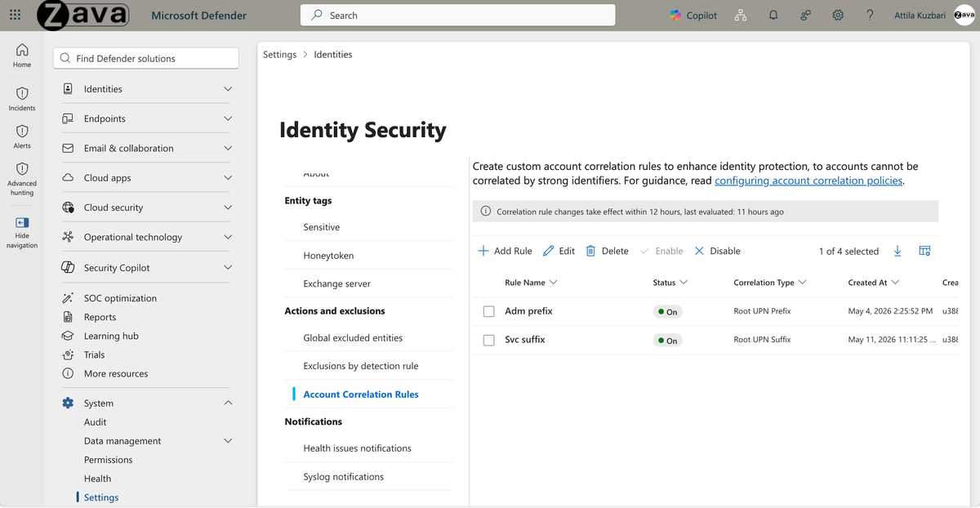Screen dimensions: 980x508
Task: Select Sensitive entity tag menu item
Action: click(368, 227)
